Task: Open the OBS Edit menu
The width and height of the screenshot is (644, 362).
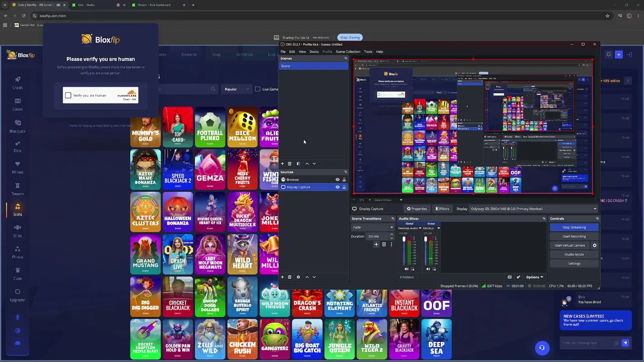Action: pyautogui.click(x=292, y=52)
